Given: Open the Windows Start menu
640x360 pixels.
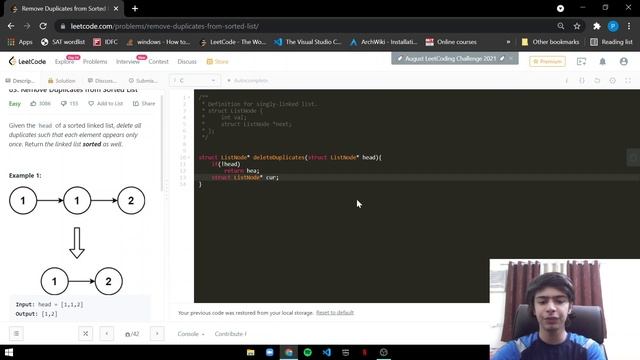Looking at the screenshot, I should tap(9, 352).
